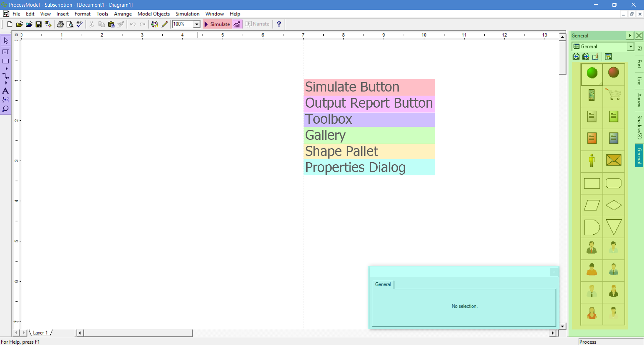Click the zoom percentage input field
Image resolution: width=644 pixels, height=345 pixels.
click(x=182, y=24)
